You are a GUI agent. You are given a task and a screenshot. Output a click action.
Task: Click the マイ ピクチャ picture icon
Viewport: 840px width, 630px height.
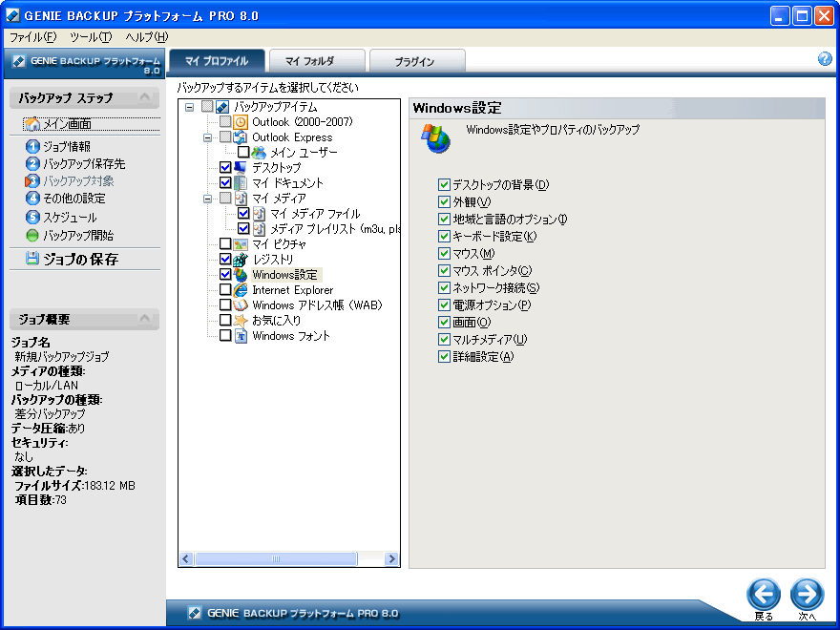[x=241, y=244]
